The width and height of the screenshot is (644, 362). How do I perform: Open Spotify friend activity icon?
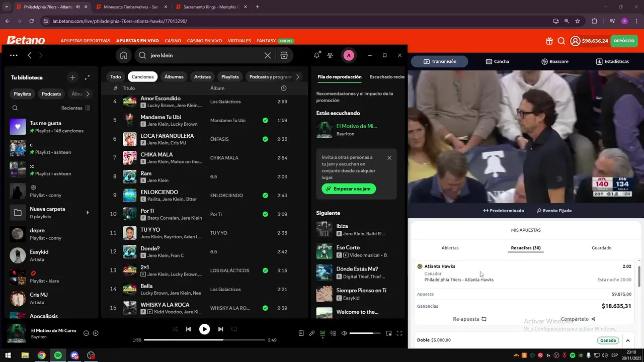coord(330,55)
